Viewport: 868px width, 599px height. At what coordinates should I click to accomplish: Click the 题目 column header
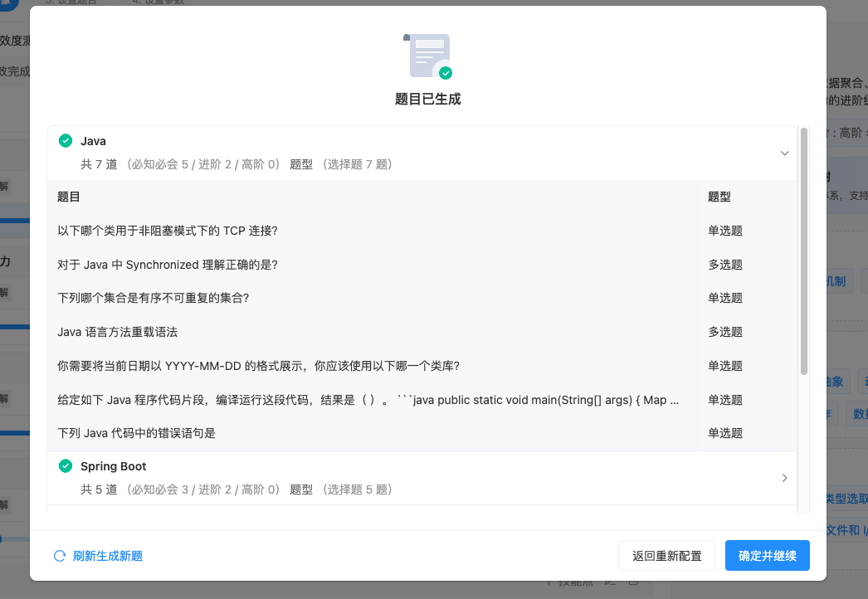(x=69, y=197)
